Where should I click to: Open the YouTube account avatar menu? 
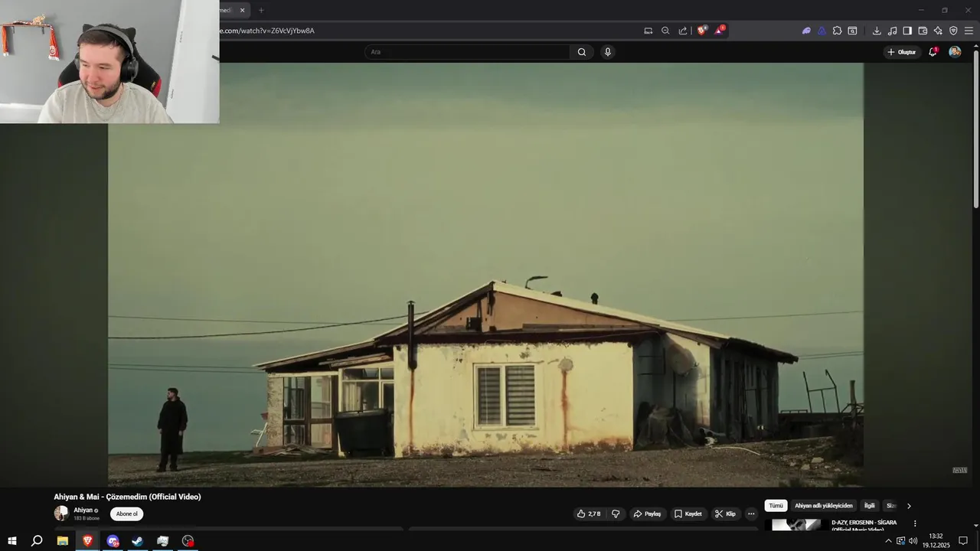tap(955, 52)
